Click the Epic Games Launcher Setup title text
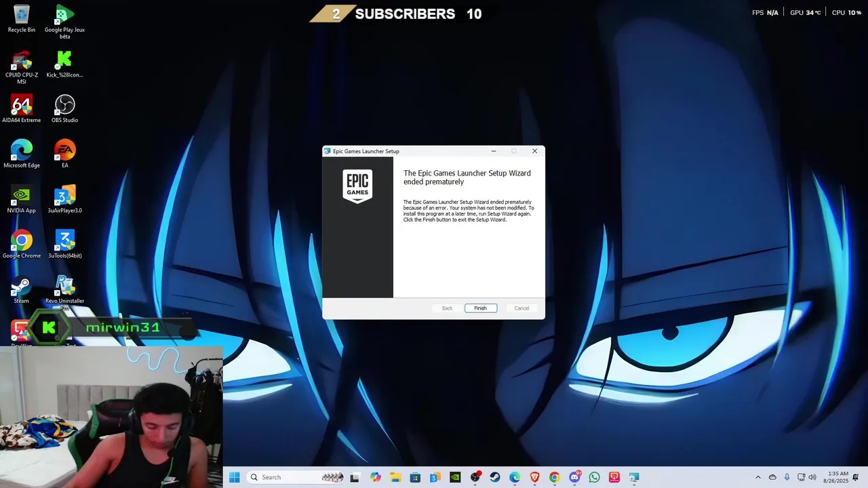The image size is (868, 488). [x=366, y=151]
